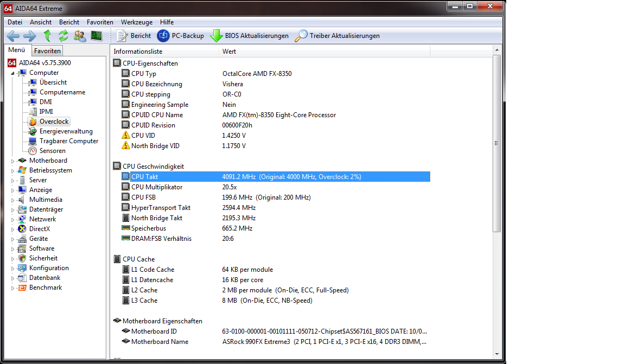Open BIOS Aktualisierungen toolbar item
The width and height of the screenshot is (625, 364).
click(250, 36)
